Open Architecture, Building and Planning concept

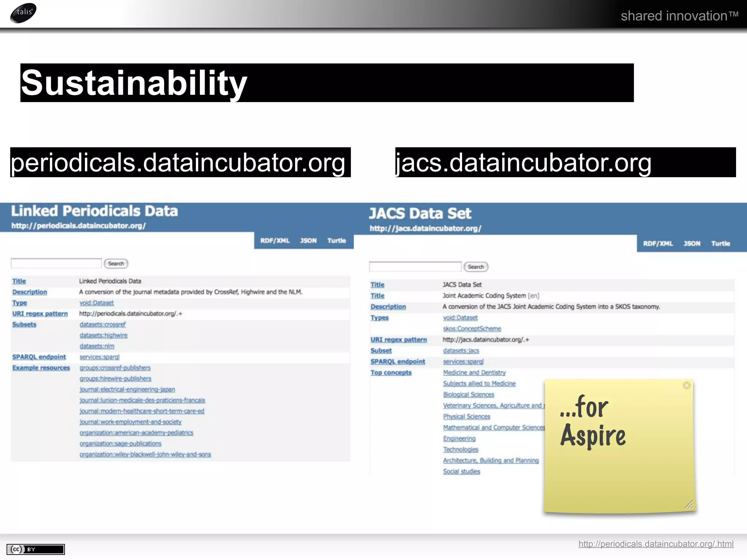coord(491,460)
